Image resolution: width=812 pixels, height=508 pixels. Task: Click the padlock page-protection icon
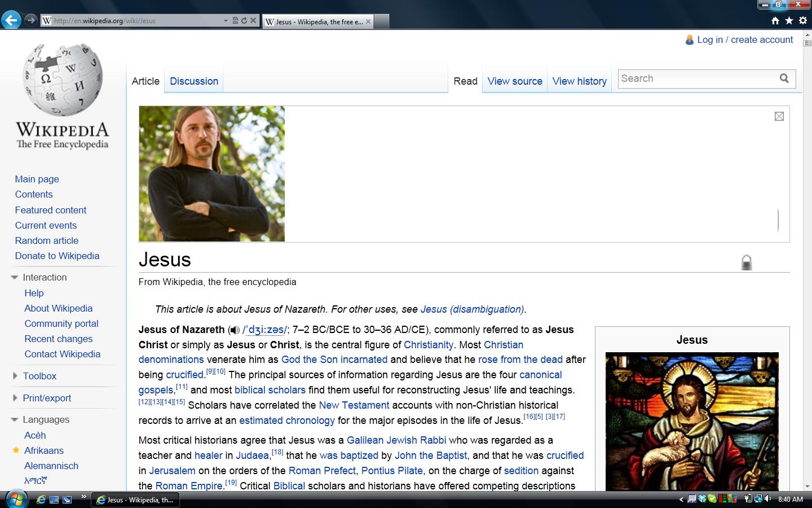point(745,262)
